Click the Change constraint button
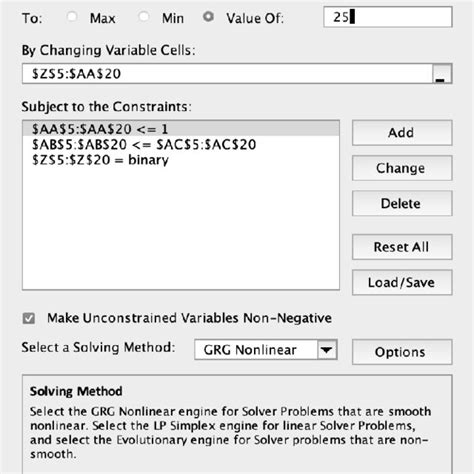 (x=402, y=168)
